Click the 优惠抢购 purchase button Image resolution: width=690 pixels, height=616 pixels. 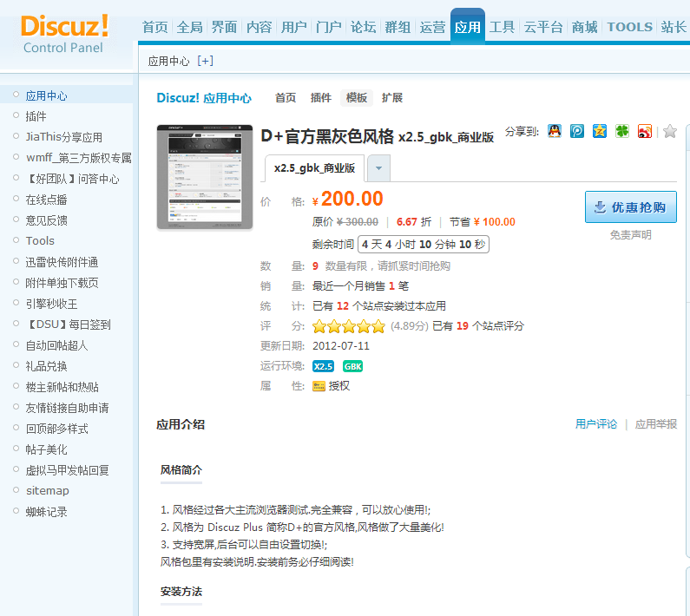(x=631, y=207)
